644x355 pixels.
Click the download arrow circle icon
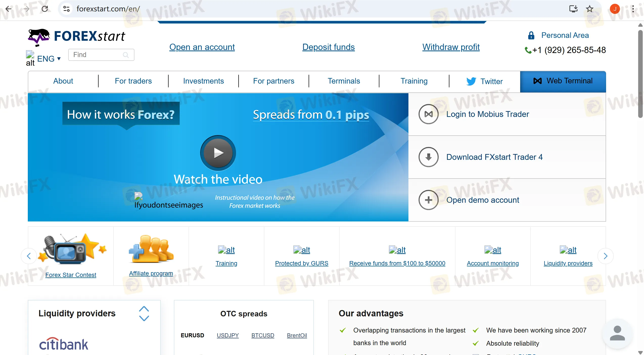tap(428, 157)
